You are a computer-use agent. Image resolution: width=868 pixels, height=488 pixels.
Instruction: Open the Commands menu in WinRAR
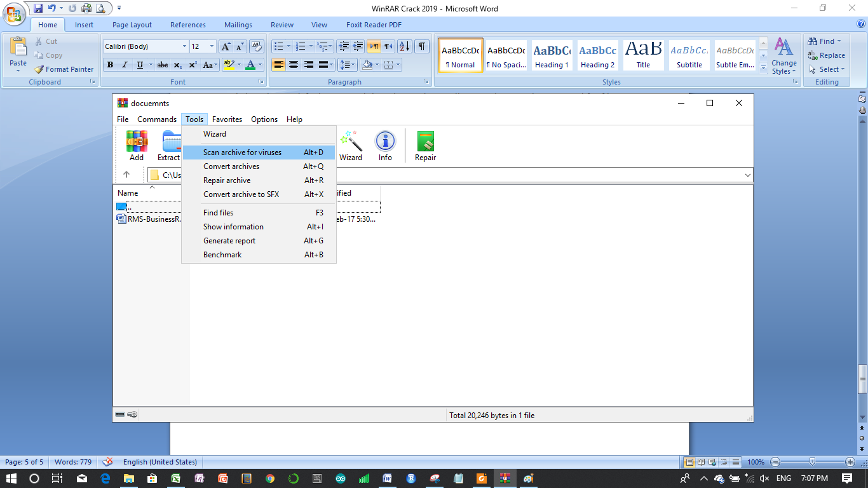pyautogui.click(x=157, y=119)
